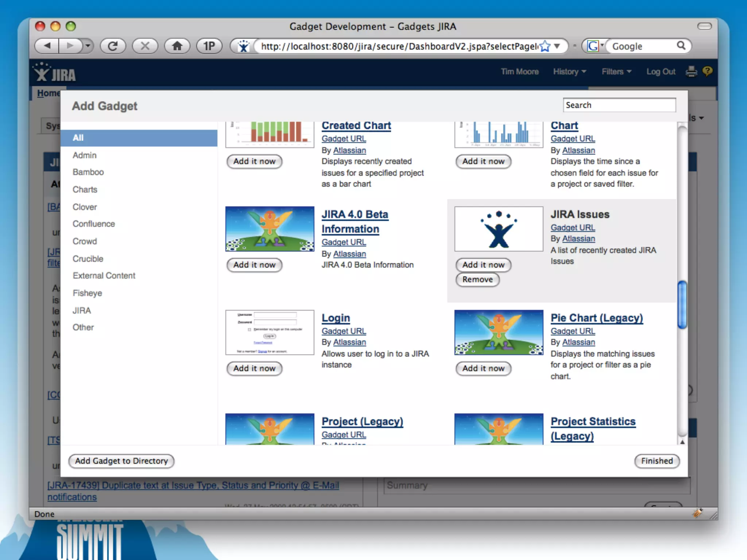Screen dimensions: 747x560
Task: Click Add it now under Login gadget
Action: (x=254, y=368)
